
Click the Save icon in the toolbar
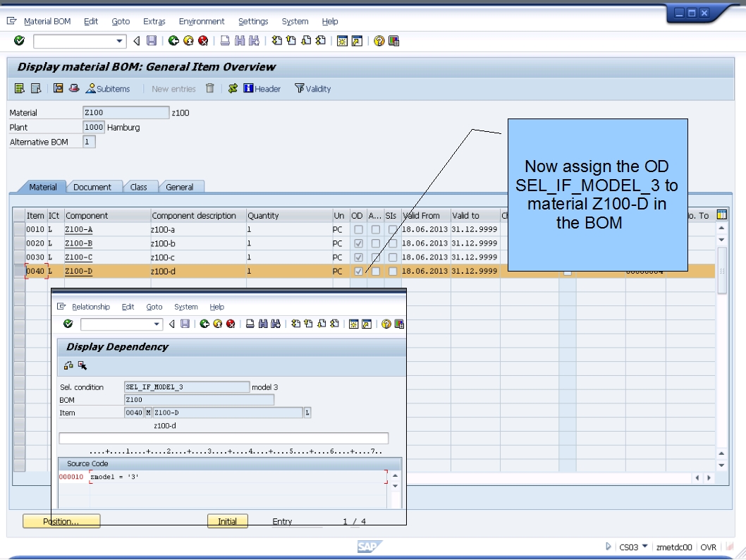(x=151, y=40)
